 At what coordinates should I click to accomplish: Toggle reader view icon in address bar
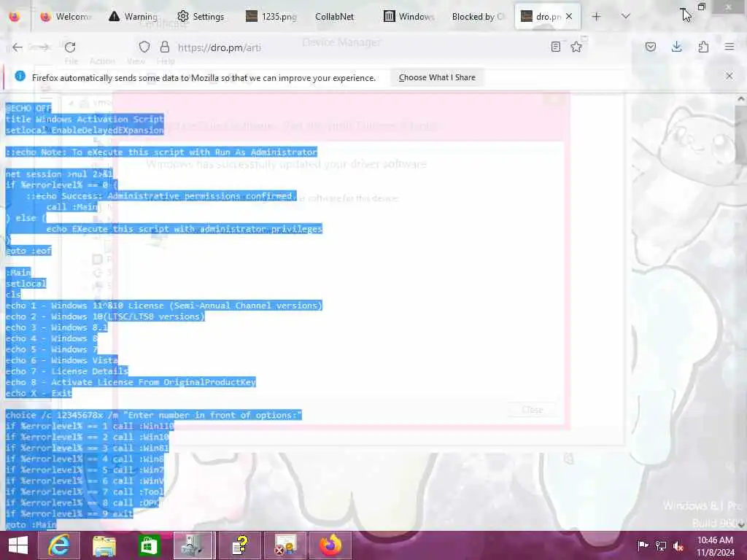pos(555,47)
